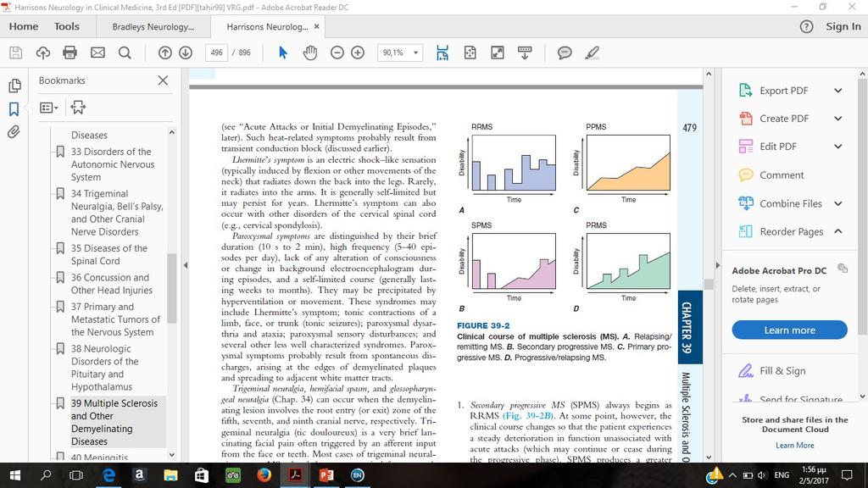Open Help question mark icon
Viewport: 868px width, 488px height.
tap(807, 26)
